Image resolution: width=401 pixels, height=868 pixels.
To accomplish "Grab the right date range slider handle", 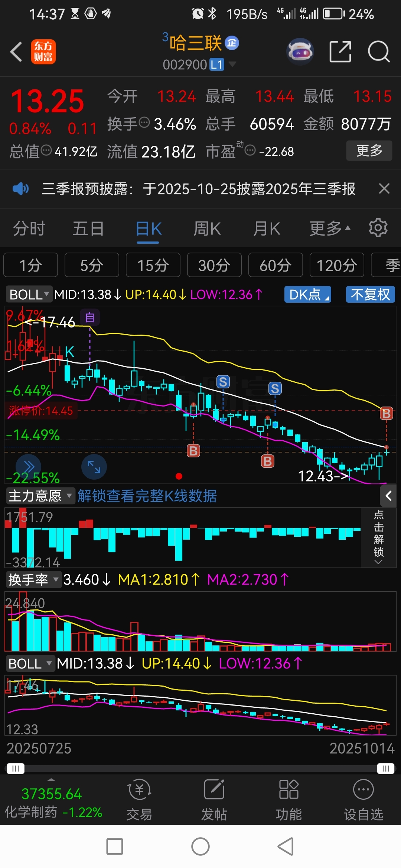I will pos(386,768).
